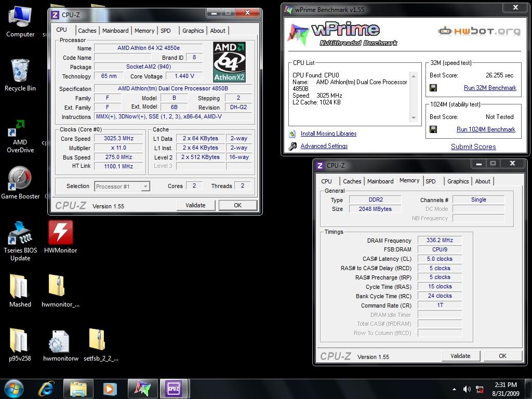Click the taskbar clock 2:31 PM
The height and width of the screenshot is (399, 532).
(506, 385)
